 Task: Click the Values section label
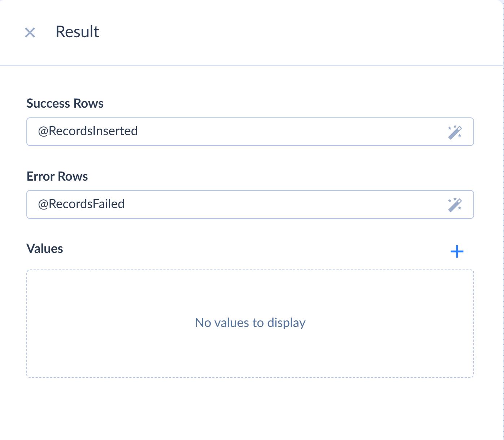tap(45, 249)
